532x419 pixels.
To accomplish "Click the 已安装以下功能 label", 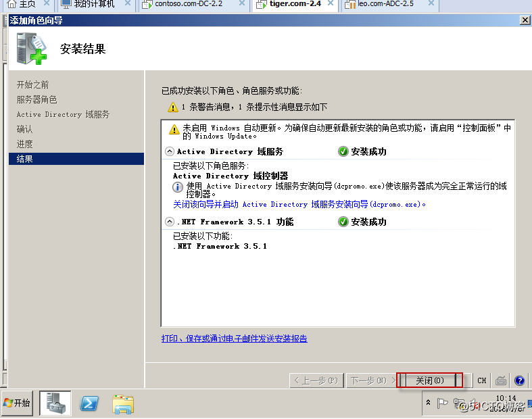I will click(203, 236).
